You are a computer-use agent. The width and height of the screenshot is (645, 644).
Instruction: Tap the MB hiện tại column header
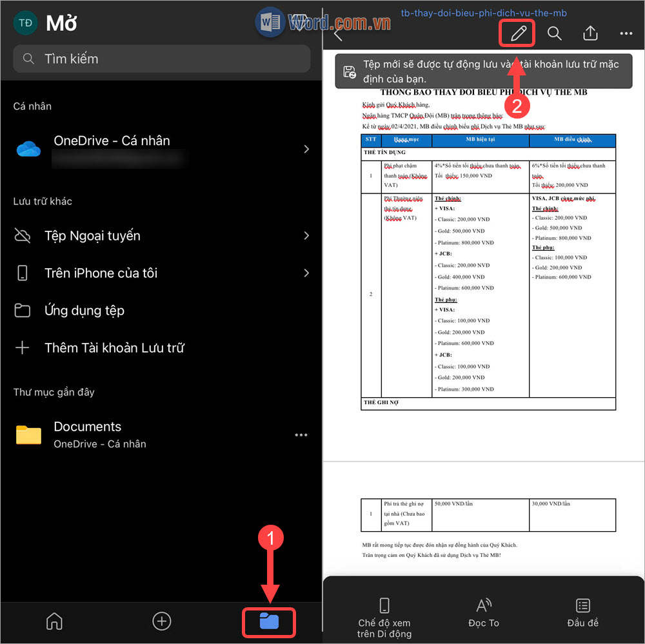pos(480,141)
